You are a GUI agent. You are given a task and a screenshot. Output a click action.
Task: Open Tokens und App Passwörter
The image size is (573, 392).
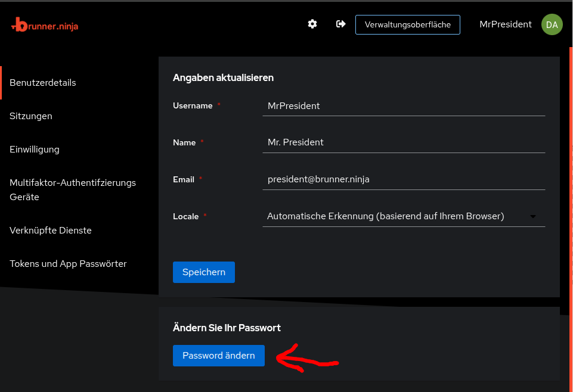pyautogui.click(x=68, y=263)
